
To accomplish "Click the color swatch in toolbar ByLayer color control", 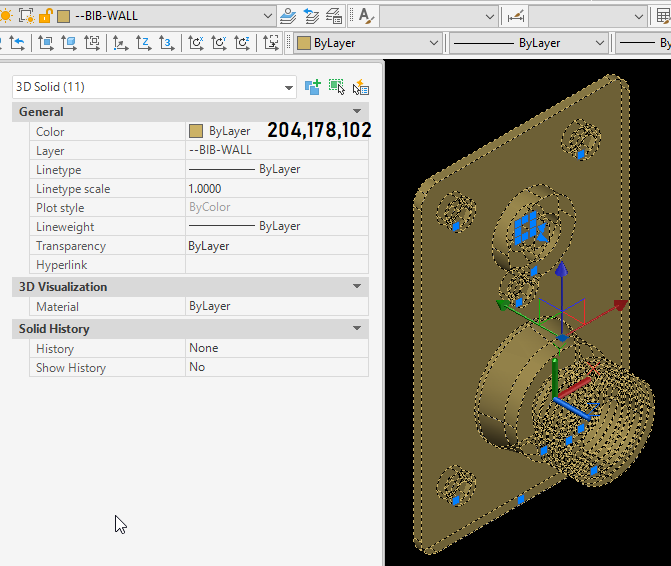I will pos(303,43).
